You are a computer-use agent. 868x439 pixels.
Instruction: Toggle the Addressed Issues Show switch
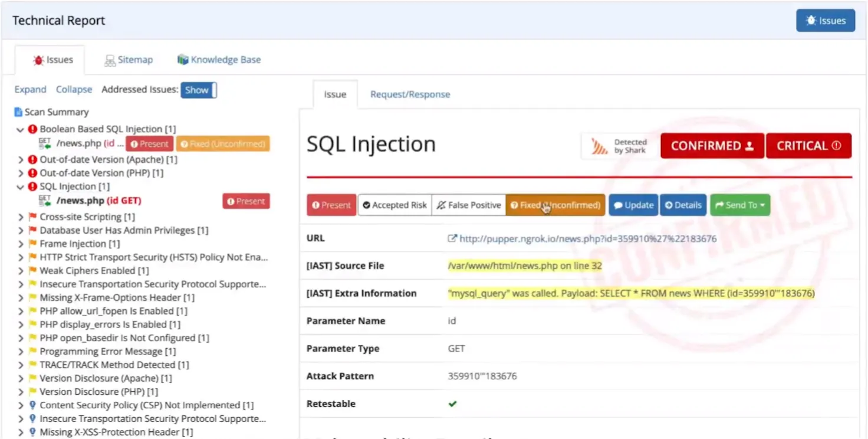point(199,90)
